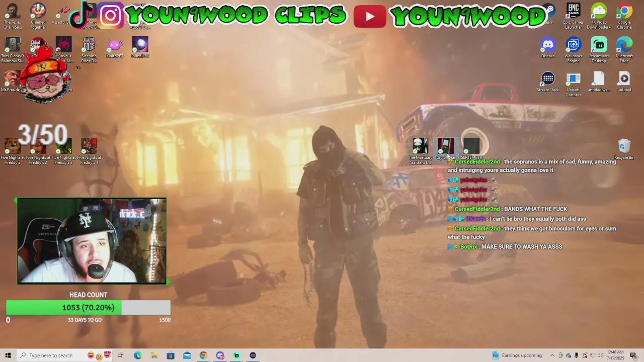
Task: Click chat line about binoculars for eyes
Action: (532, 233)
